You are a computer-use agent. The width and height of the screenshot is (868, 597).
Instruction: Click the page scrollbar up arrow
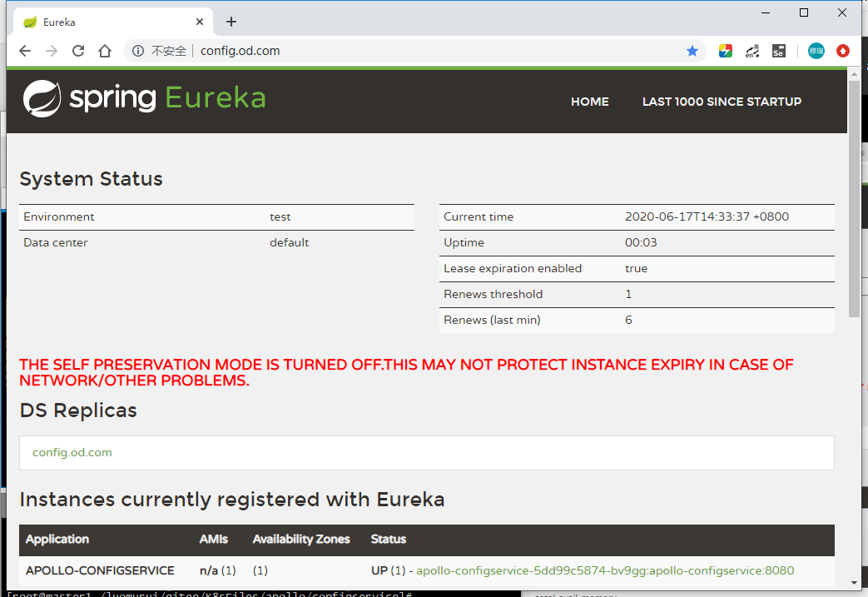tap(854, 73)
